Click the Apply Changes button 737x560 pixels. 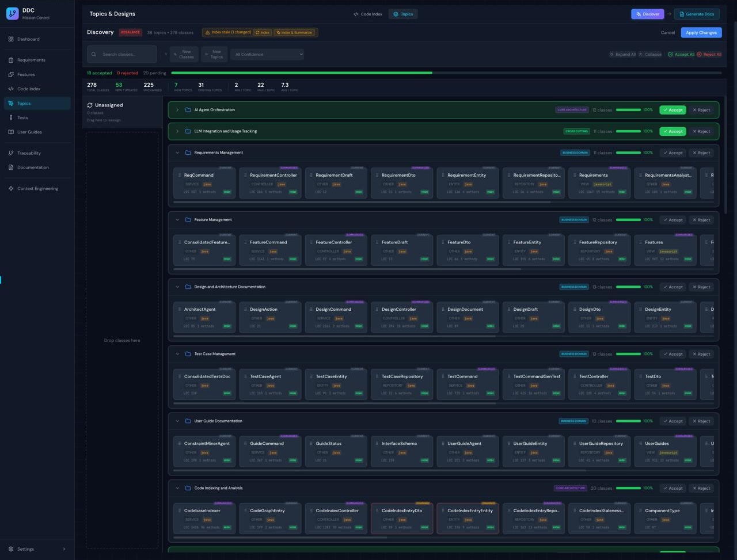tap(701, 32)
